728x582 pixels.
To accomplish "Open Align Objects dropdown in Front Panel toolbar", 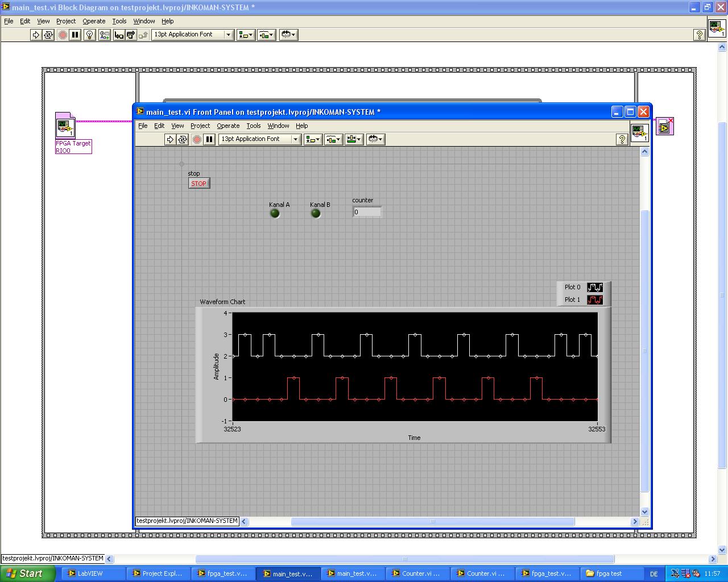I will (313, 139).
